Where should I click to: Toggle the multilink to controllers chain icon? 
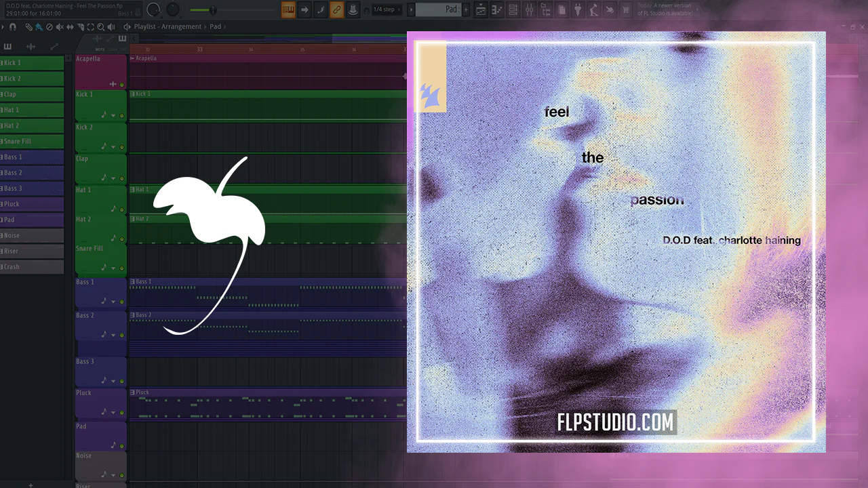pyautogui.click(x=337, y=9)
